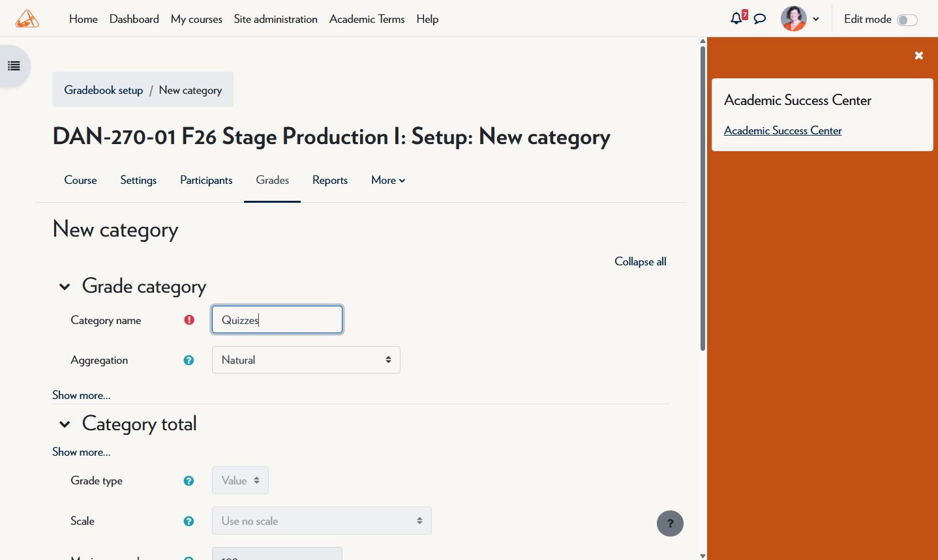Open Academic Terms menu item
Viewport: 938px width, 560px height.
[x=367, y=19]
